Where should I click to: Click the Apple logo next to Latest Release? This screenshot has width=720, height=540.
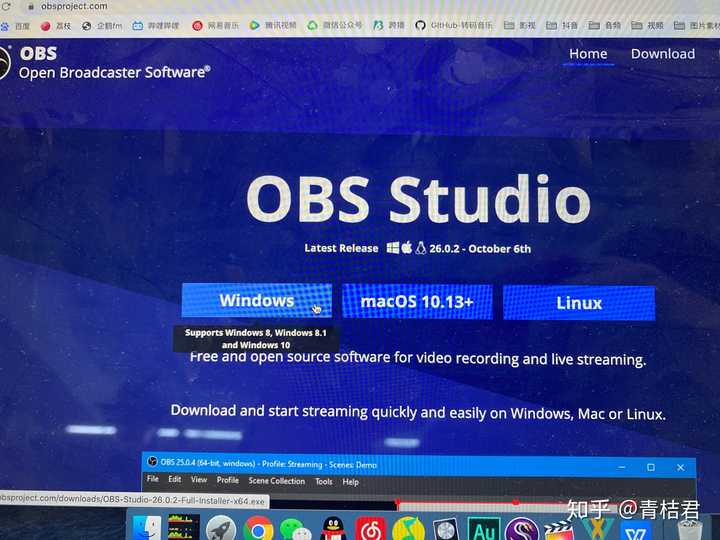coord(407,248)
